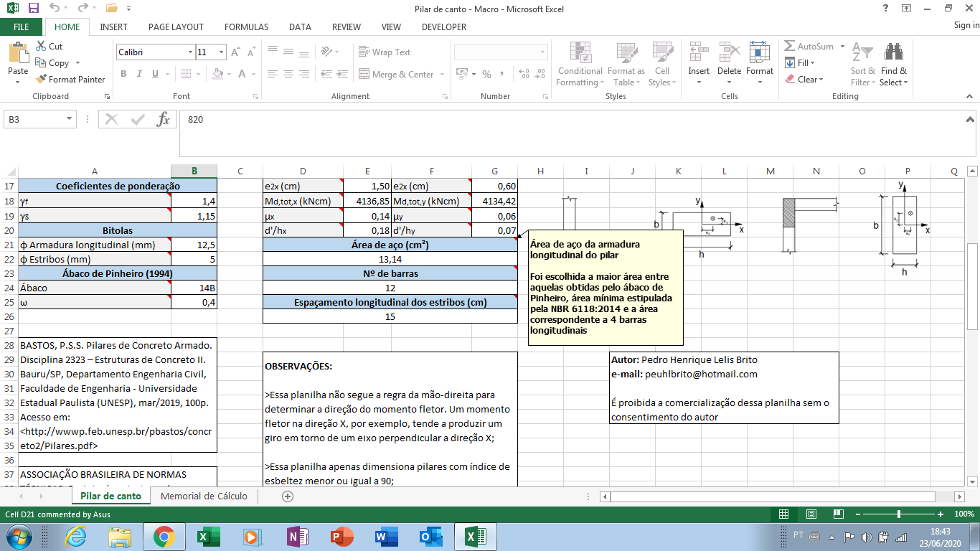Click the zoom slider in the status bar

pos(899,514)
